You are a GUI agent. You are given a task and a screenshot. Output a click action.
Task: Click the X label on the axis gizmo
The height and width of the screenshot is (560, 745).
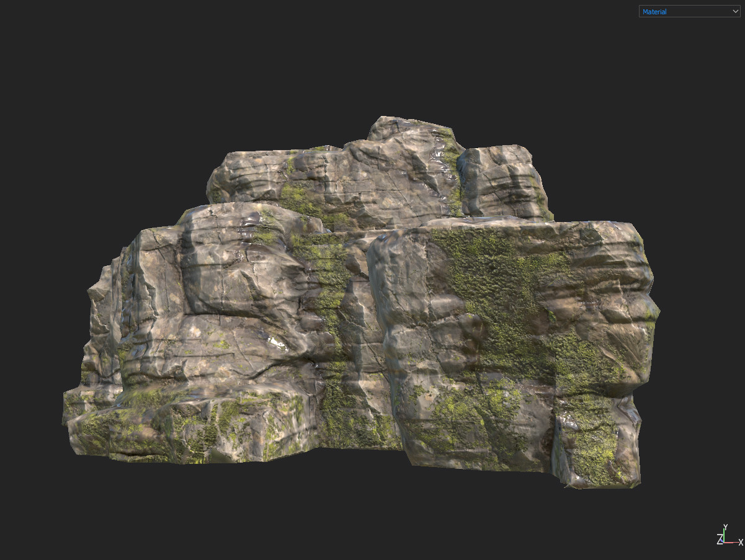tap(741, 543)
